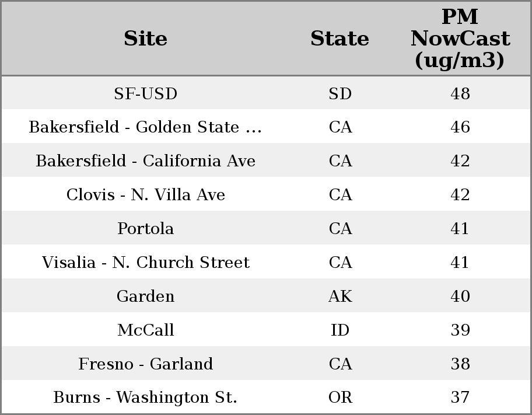Click the NowCast value 37
This screenshot has width=532, height=415.
[460, 397]
